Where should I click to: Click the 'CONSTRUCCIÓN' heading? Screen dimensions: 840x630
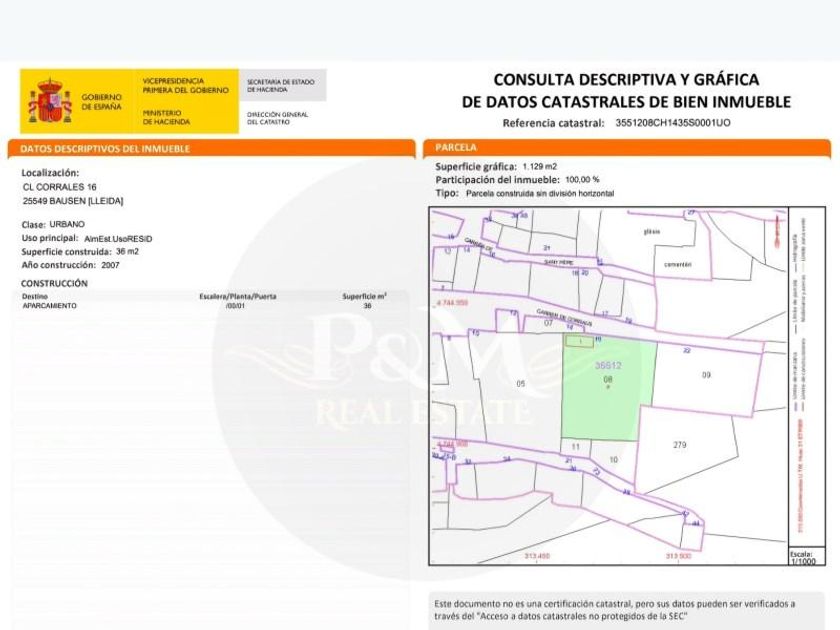coord(54,283)
